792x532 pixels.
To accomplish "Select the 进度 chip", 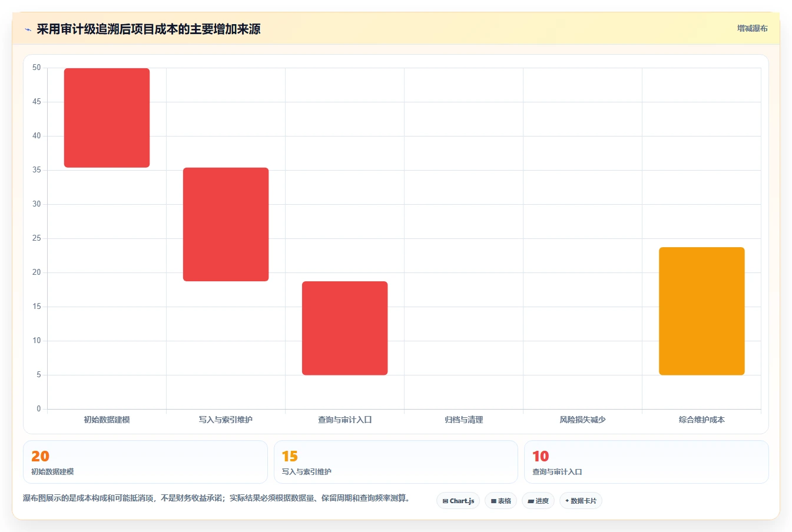I will click(x=538, y=501).
